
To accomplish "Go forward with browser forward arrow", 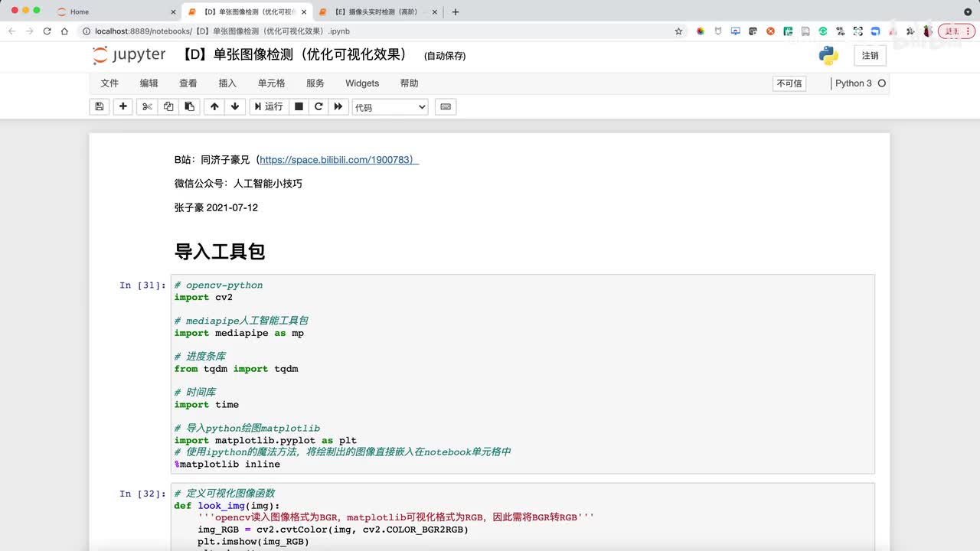I will click(x=29, y=31).
